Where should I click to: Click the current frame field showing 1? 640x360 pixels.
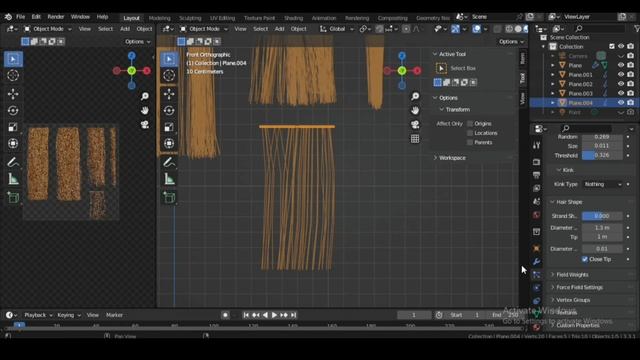coord(414,315)
